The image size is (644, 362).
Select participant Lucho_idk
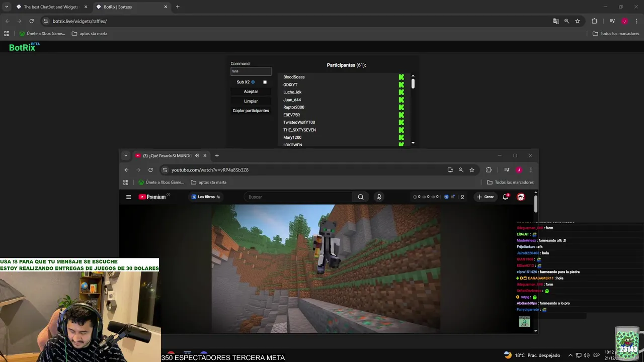[292, 92]
